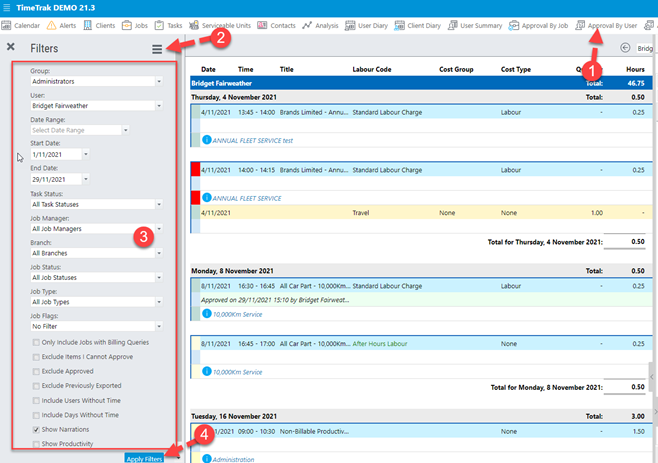Open the Clients building icon
Viewport: 658px width, 463px height.
87,26
